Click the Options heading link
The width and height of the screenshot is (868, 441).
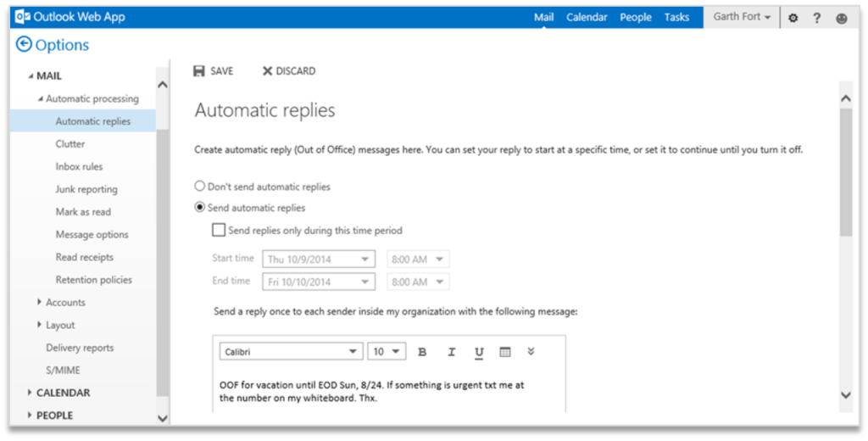click(62, 45)
